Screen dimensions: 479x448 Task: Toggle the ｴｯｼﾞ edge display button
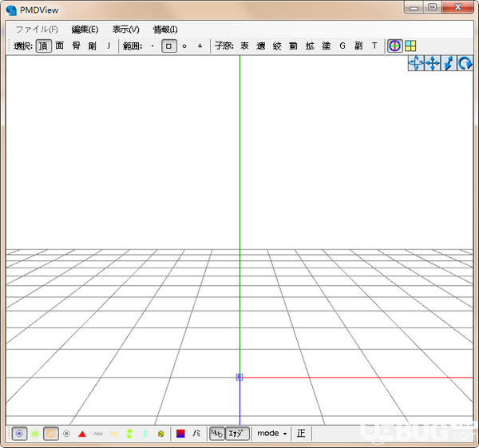pos(237,434)
